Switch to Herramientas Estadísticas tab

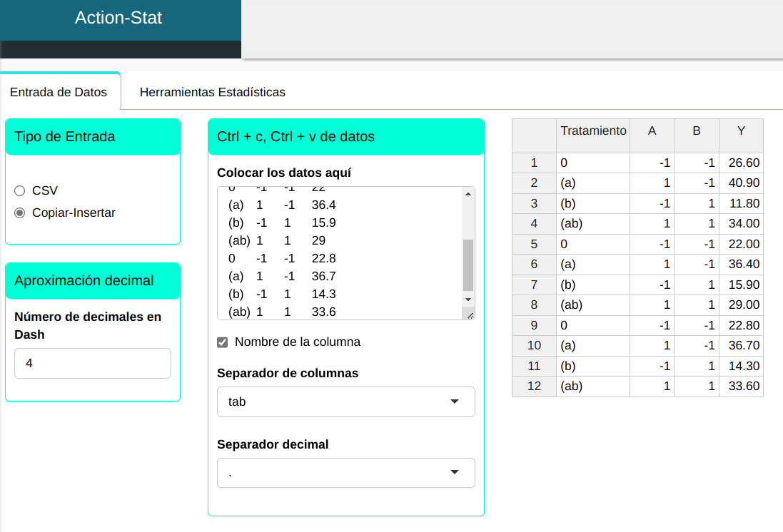(x=212, y=92)
